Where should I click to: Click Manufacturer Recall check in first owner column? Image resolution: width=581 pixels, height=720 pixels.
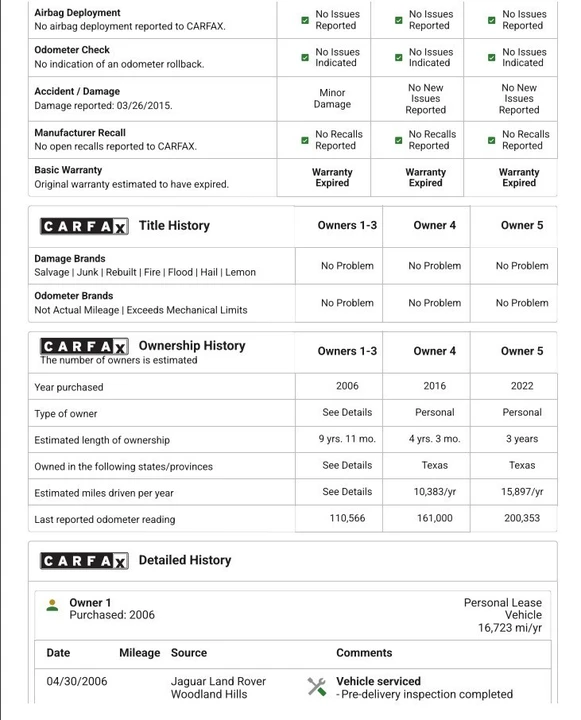pyautogui.click(x=305, y=140)
